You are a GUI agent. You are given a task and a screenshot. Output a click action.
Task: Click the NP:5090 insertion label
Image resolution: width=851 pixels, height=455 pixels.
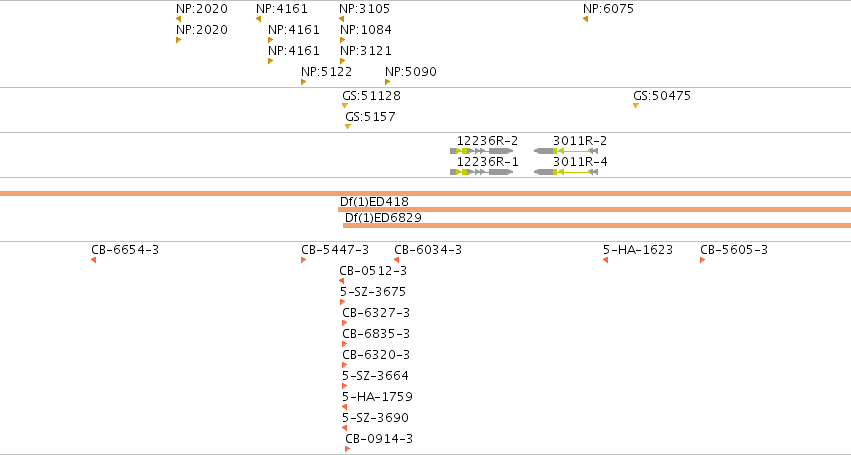pyautogui.click(x=411, y=72)
